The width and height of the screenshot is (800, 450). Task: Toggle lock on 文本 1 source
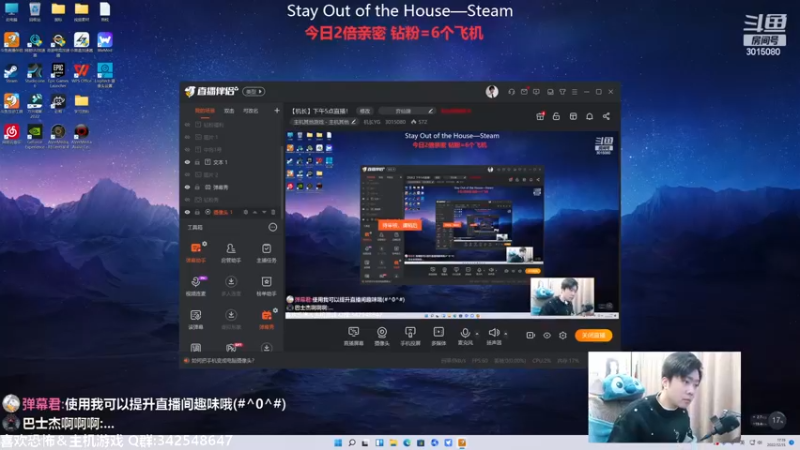tap(197, 162)
